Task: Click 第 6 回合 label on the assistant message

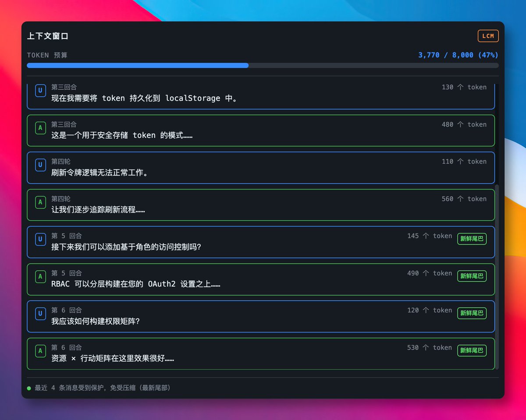Action: point(67,348)
